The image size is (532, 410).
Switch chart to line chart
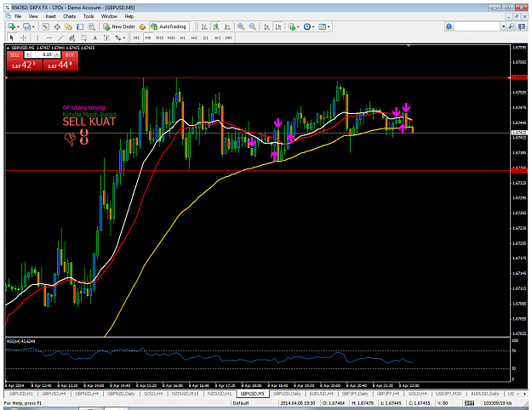(227, 26)
